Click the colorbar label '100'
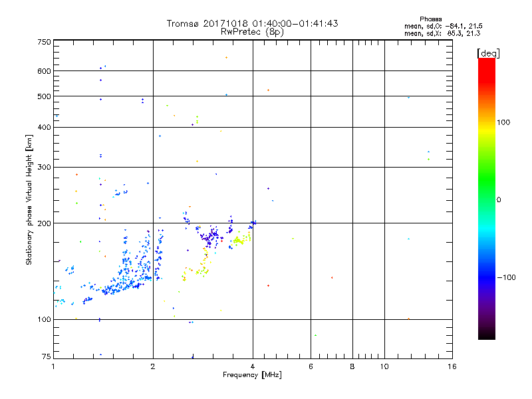The width and height of the screenshot is (532, 399). [503, 122]
